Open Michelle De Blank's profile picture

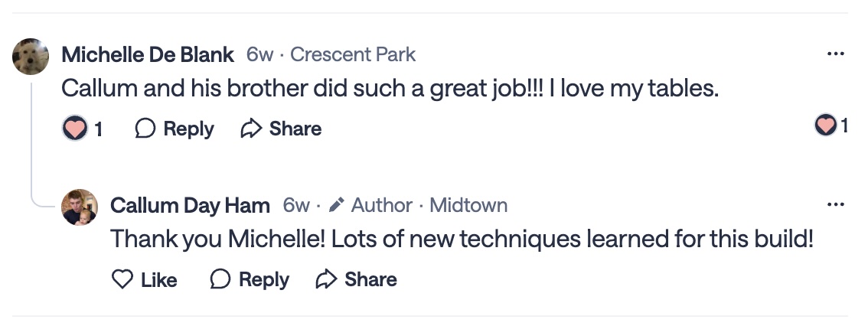click(x=31, y=56)
